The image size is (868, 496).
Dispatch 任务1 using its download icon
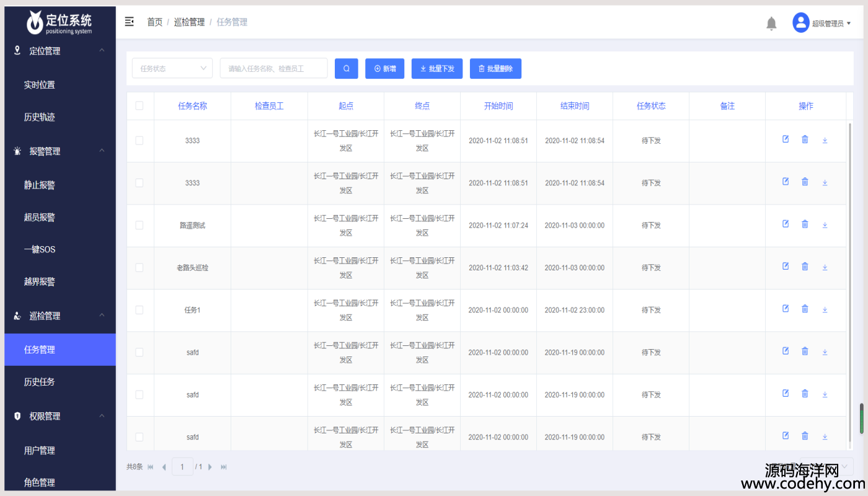(x=825, y=309)
